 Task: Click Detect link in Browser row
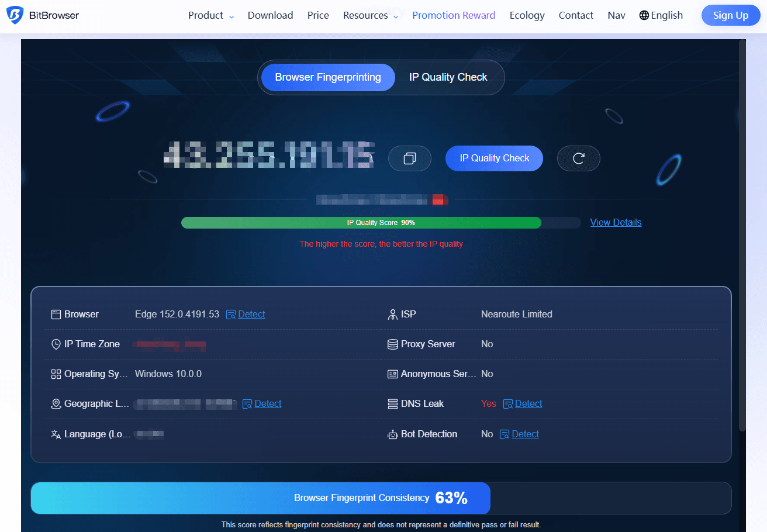(x=251, y=315)
